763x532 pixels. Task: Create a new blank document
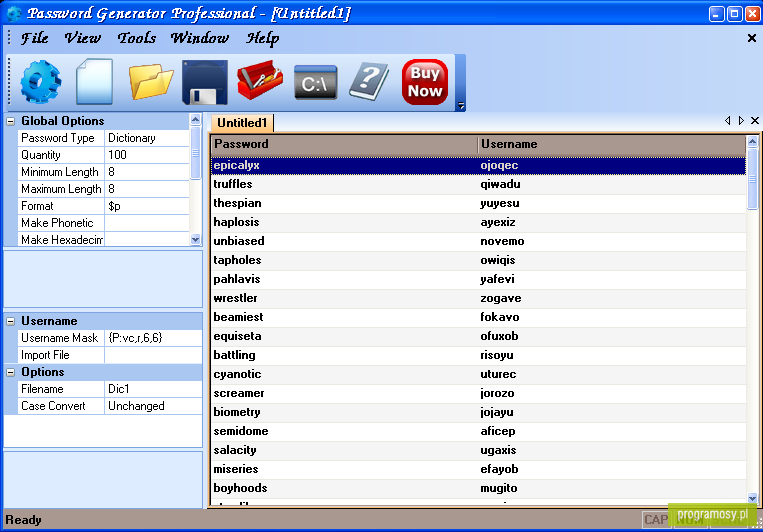[94, 82]
